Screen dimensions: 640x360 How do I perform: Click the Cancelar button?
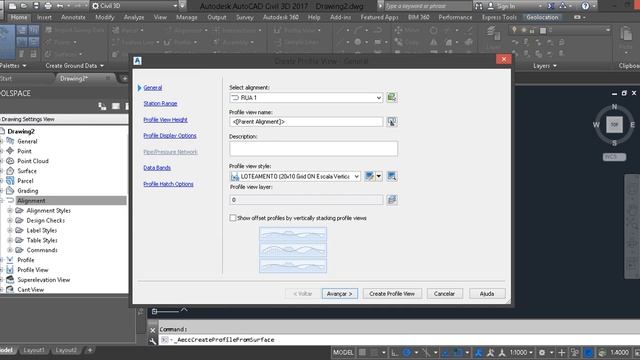(x=444, y=293)
